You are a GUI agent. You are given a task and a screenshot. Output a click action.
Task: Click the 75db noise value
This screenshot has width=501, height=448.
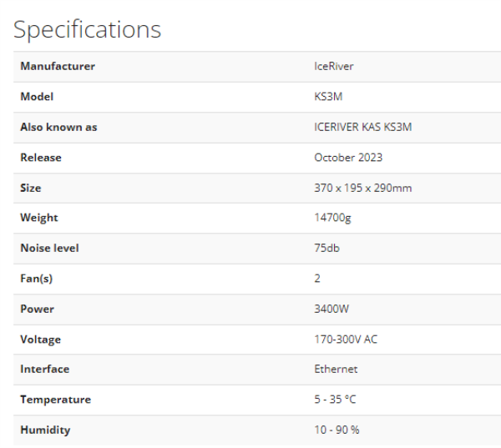pyautogui.click(x=326, y=248)
